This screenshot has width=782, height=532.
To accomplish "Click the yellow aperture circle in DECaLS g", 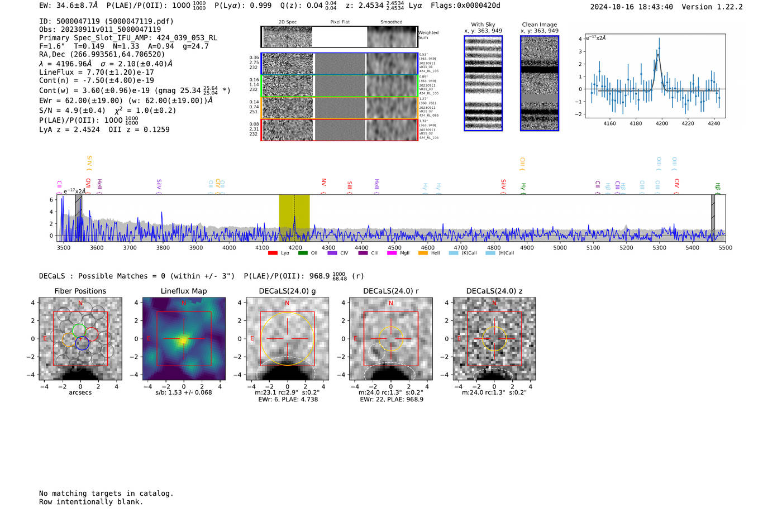I will pyautogui.click(x=287, y=339).
